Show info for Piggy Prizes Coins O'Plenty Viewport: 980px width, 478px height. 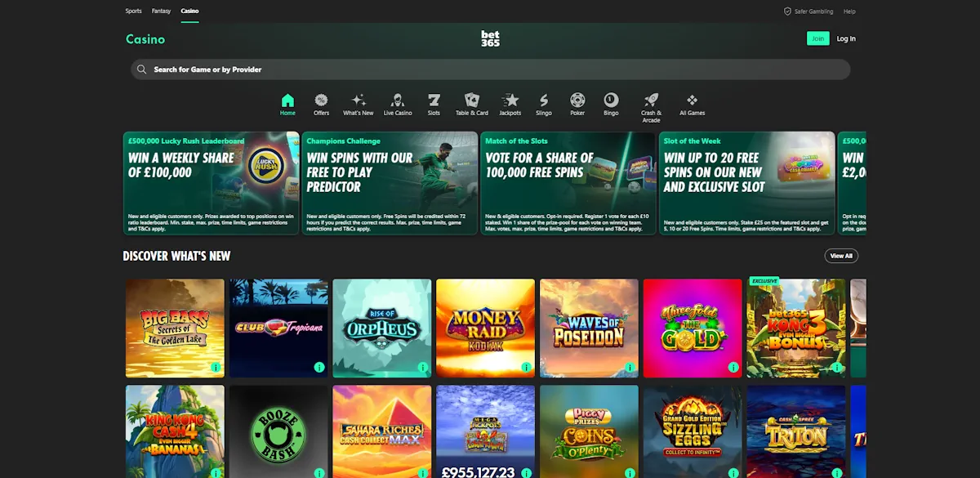pos(630,473)
